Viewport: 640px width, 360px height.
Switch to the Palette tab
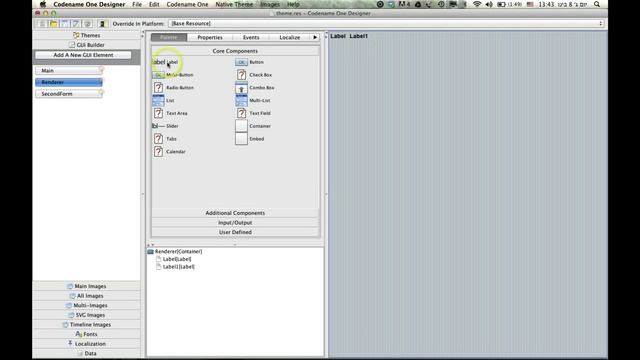(169, 37)
